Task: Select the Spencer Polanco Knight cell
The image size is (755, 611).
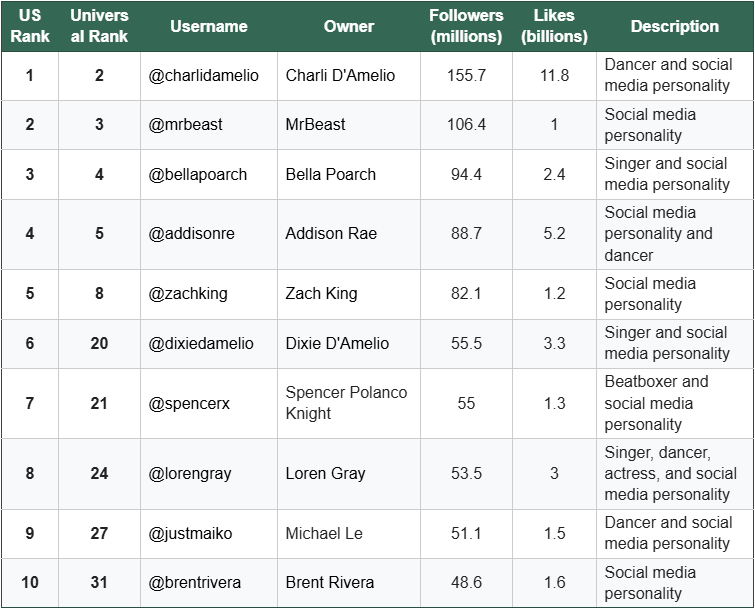Action: point(349,403)
